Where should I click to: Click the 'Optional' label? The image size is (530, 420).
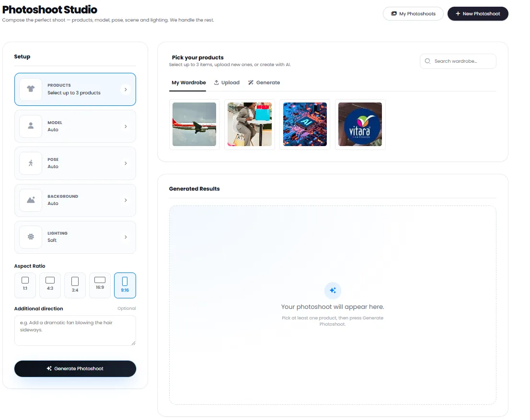point(127,308)
